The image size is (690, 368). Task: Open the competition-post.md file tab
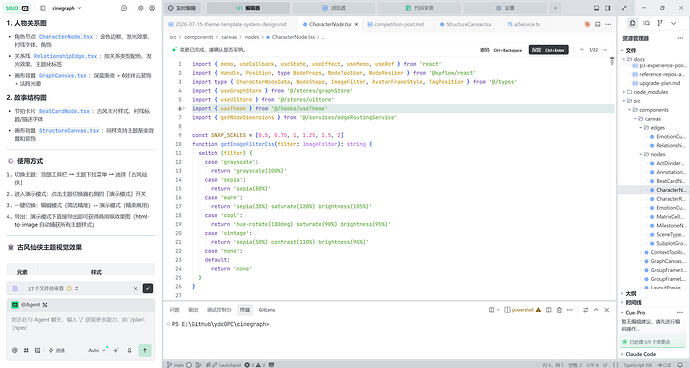(x=396, y=24)
